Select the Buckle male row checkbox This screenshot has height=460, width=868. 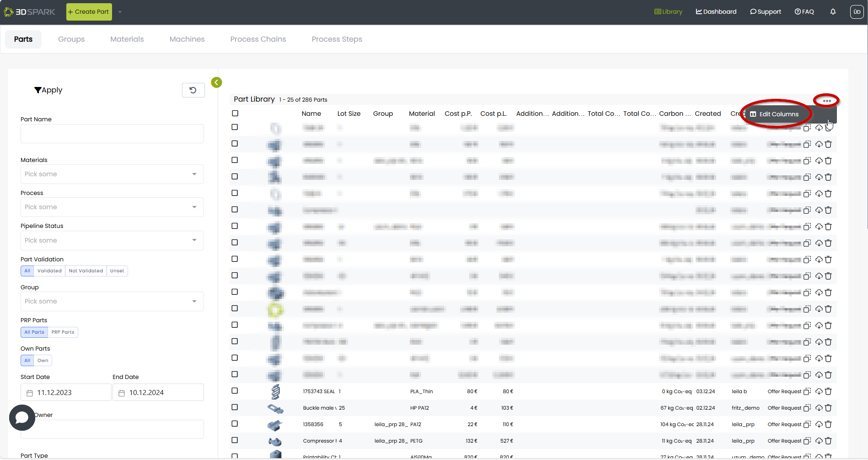click(x=235, y=407)
